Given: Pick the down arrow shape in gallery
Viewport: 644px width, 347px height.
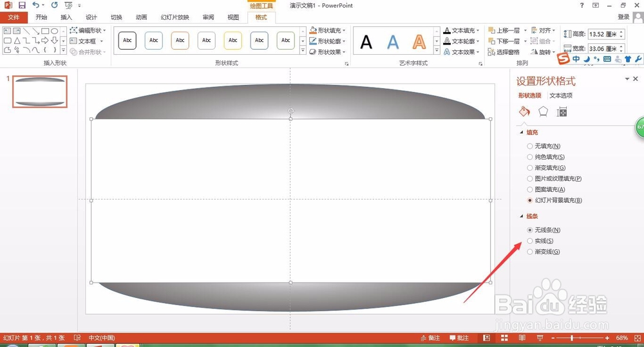Looking at the screenshot, I should (54, 41).
